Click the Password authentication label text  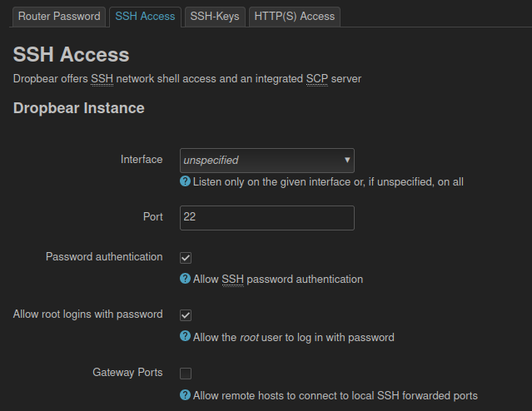tap(104, 256)
